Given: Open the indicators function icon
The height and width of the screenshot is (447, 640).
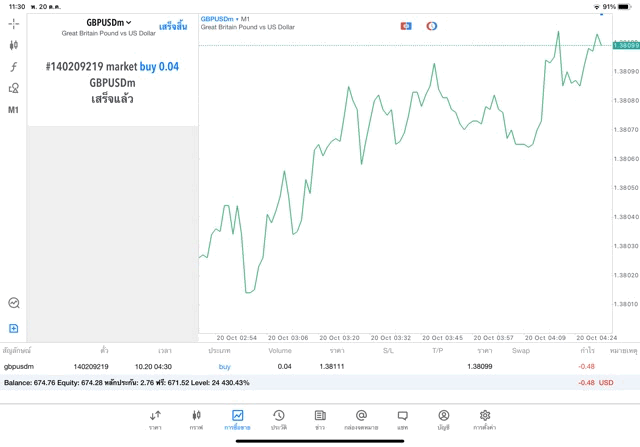Looking at the screenshot, I should coord(13,67).
